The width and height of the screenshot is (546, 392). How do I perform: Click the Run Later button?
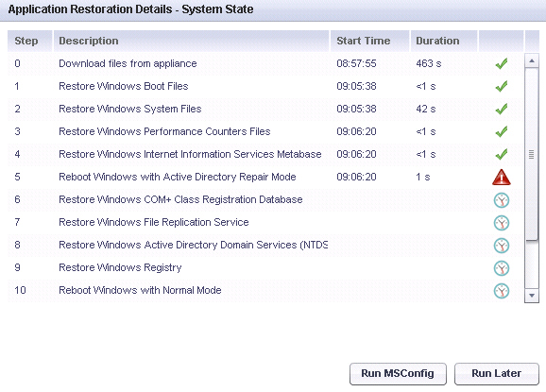coord(497,374)
